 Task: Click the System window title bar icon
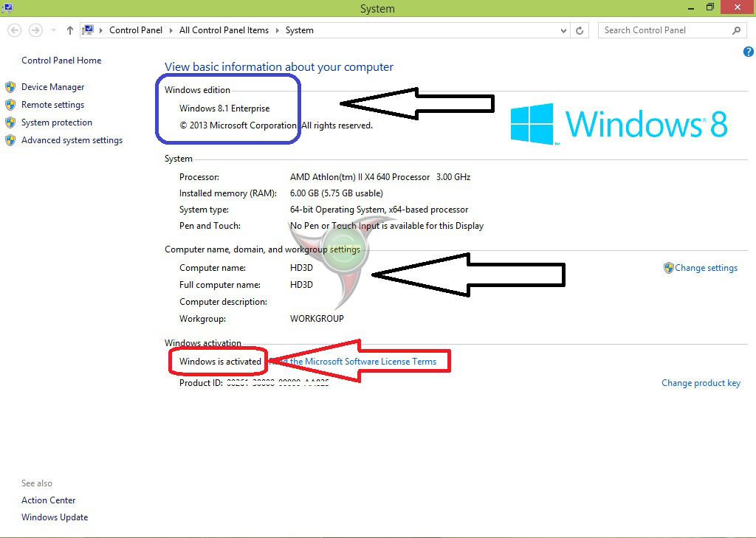[x=7, y=7]
